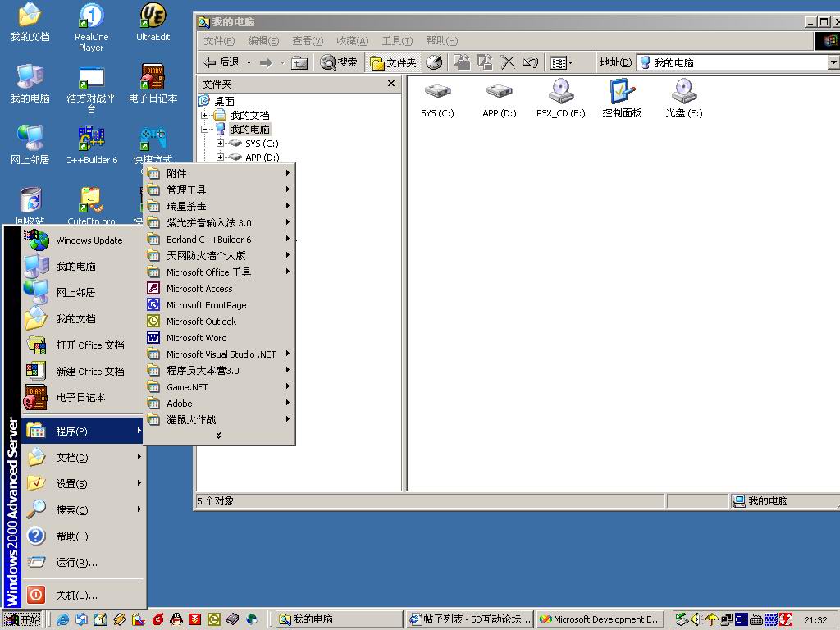Open the back button history dropdown arrow

[x=249, y=62]
